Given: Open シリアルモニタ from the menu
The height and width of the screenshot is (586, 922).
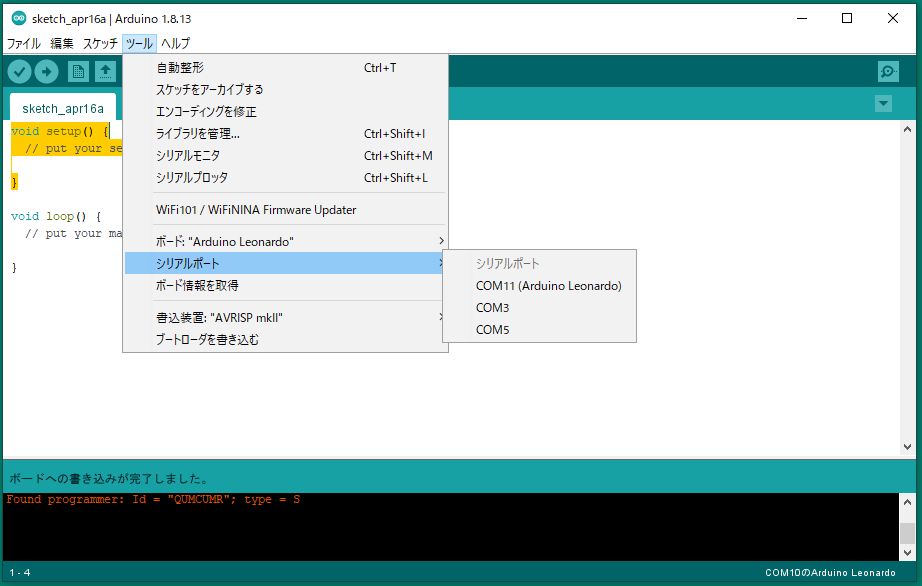Looking at the screenshot, I should [286, 156].
